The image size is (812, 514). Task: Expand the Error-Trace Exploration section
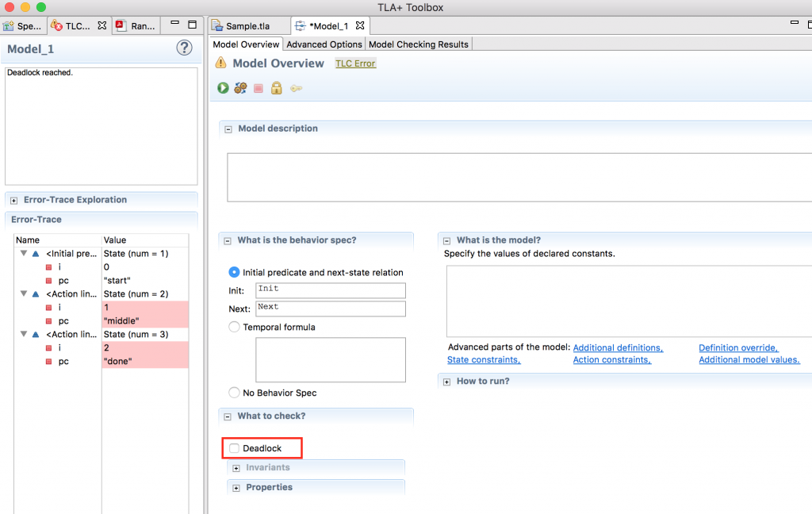coord(14,201)
